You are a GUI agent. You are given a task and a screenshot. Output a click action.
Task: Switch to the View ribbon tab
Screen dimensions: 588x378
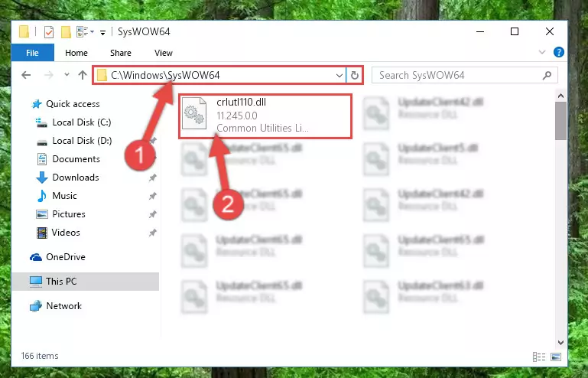point(164,53)
